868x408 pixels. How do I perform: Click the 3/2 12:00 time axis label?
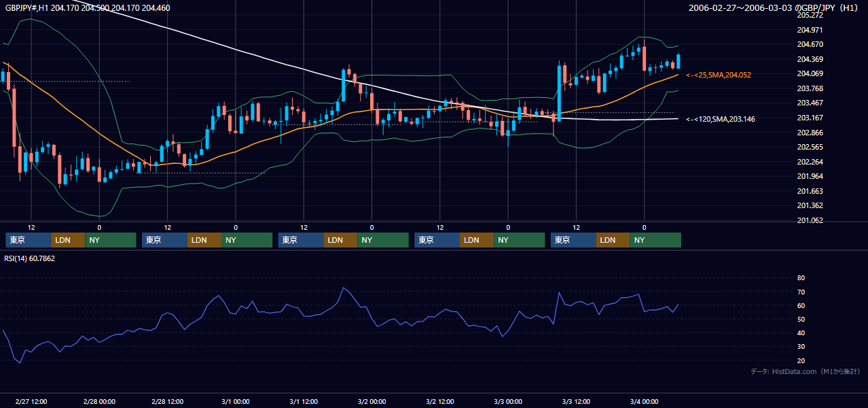tap(440, 401)
